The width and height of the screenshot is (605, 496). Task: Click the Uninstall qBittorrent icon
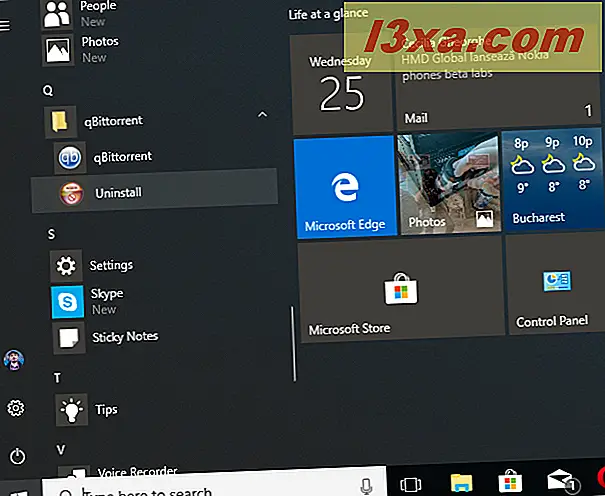click(71, 193)
